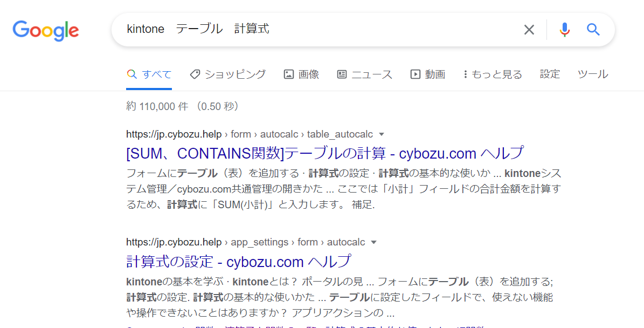This screenshot has height=328, width=644.
Task: Click the image icon beside 画像 tab
Action: click(289, 74)
